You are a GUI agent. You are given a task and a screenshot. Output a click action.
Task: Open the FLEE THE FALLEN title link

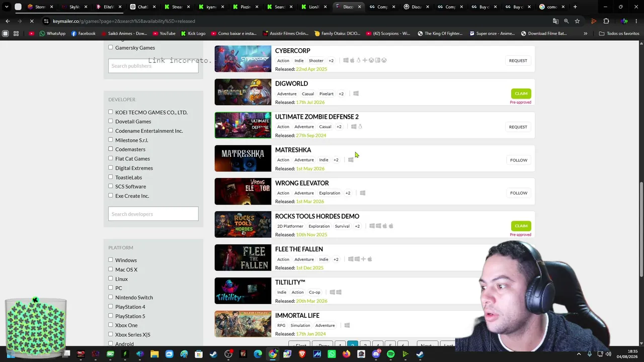pyautogui.click(x=299, y=249)
